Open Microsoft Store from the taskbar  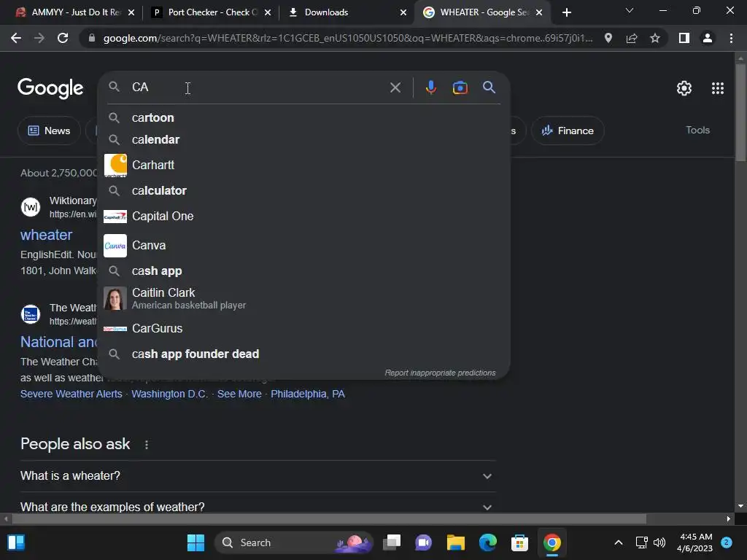click(519, 542)
